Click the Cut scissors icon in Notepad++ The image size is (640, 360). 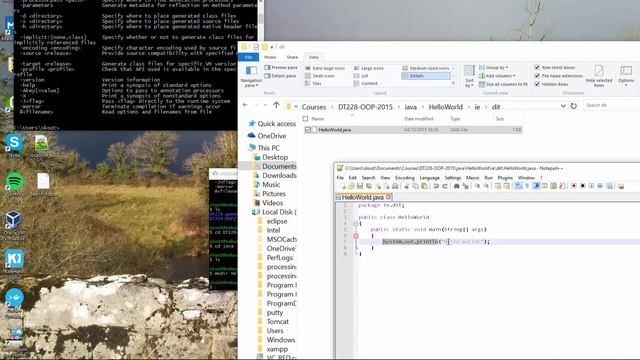click(x=406, y=186)
